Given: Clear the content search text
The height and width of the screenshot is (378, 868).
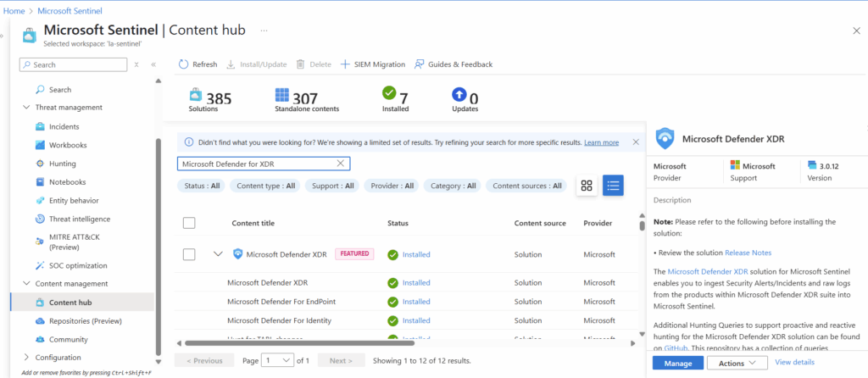Looking at the screenshot, I should [x=341, y=164].
